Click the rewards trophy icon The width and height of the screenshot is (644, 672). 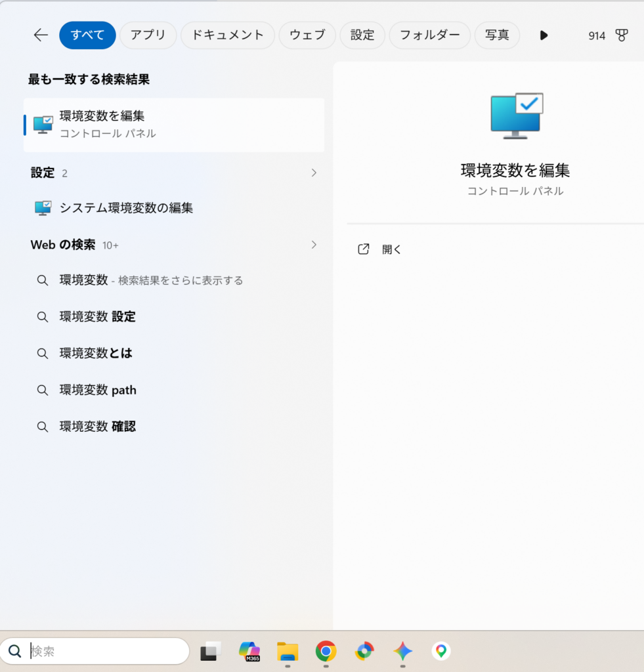[621, 35]
